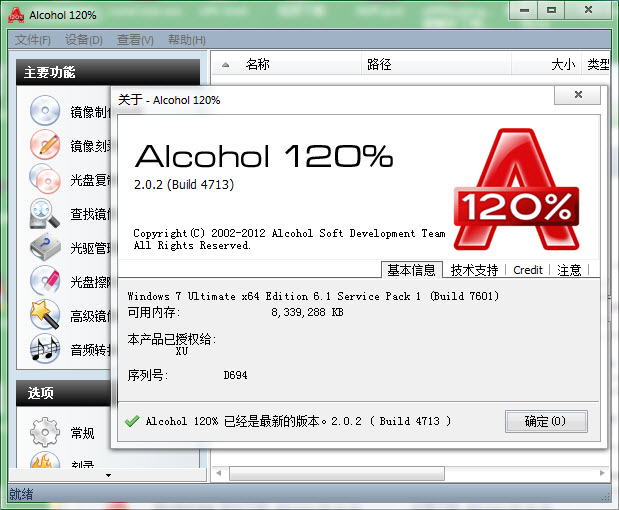
Task: Click the general options gear icon
Action: [45, 432]
